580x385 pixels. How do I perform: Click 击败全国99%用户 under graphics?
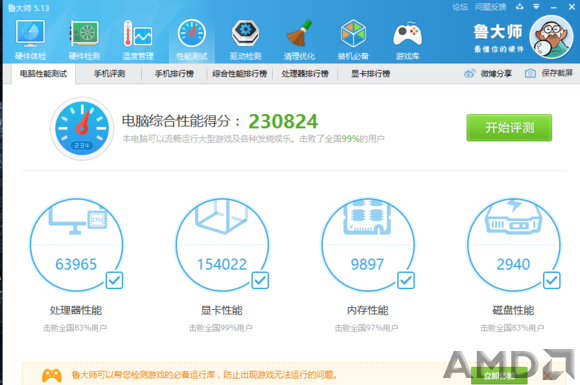(x=221, y=328)
